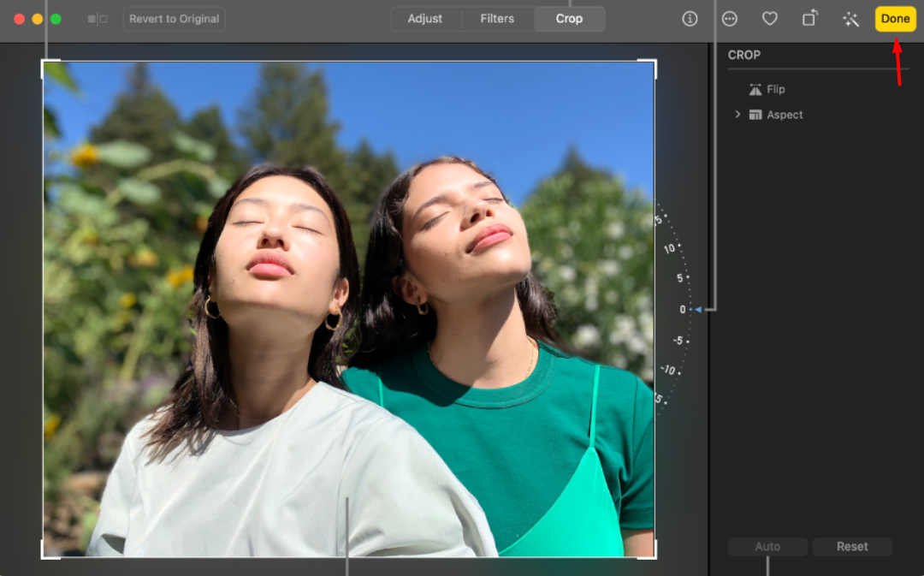The width and height of the screenshot is (924, 576).
Task: Rotate the photo using the rotate icon
Action: coord(809,19)
